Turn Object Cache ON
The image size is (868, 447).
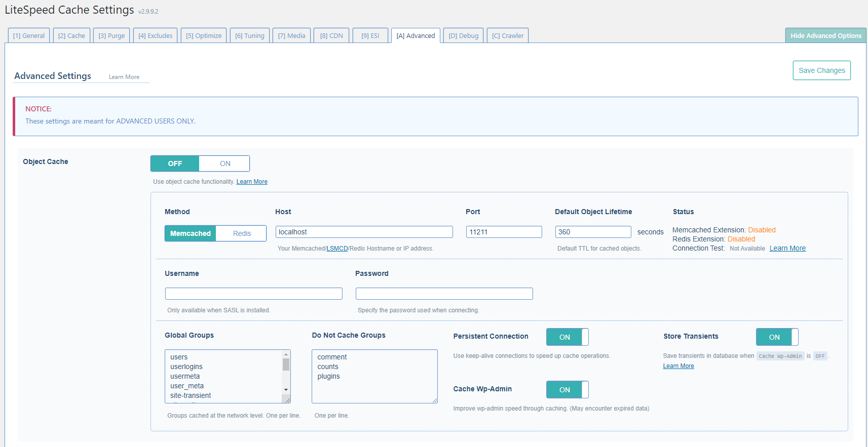click(225, 164)
